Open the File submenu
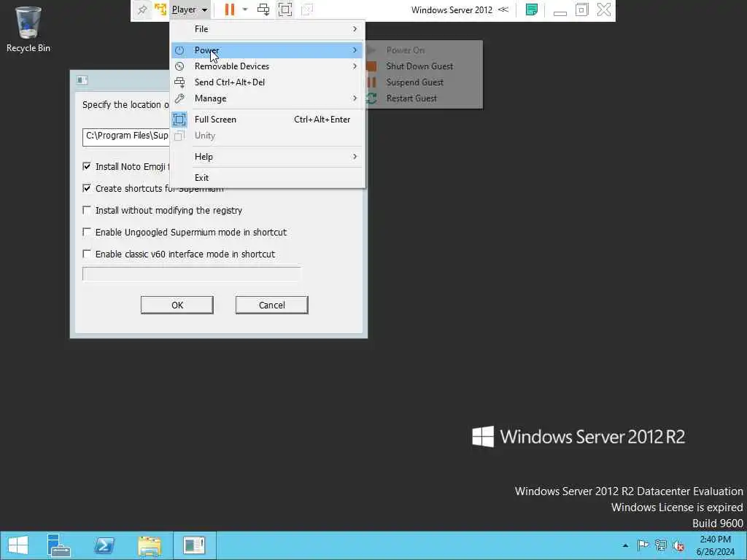 267,29
